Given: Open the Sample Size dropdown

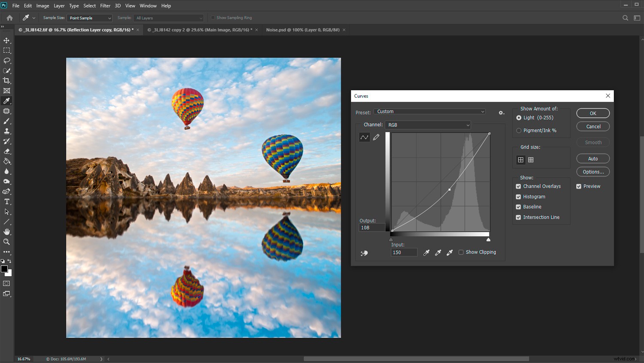Looking at the screenshot, I should (x=89, y=18).
